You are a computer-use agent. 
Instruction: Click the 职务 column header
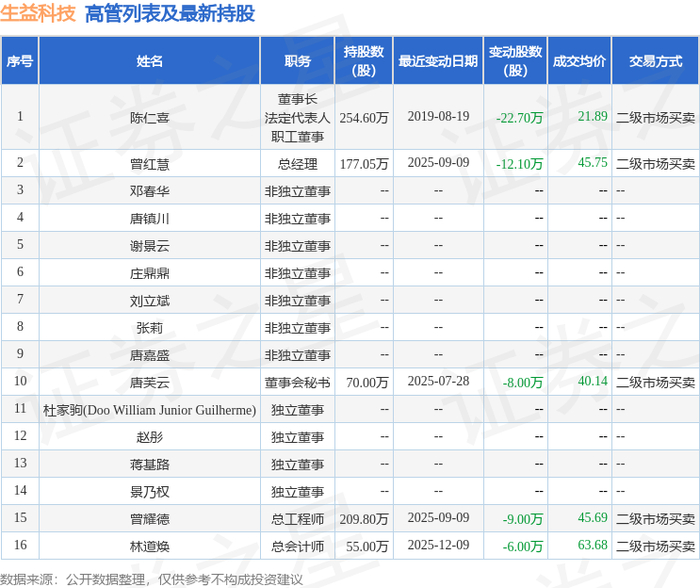click(x=297, y=61)
